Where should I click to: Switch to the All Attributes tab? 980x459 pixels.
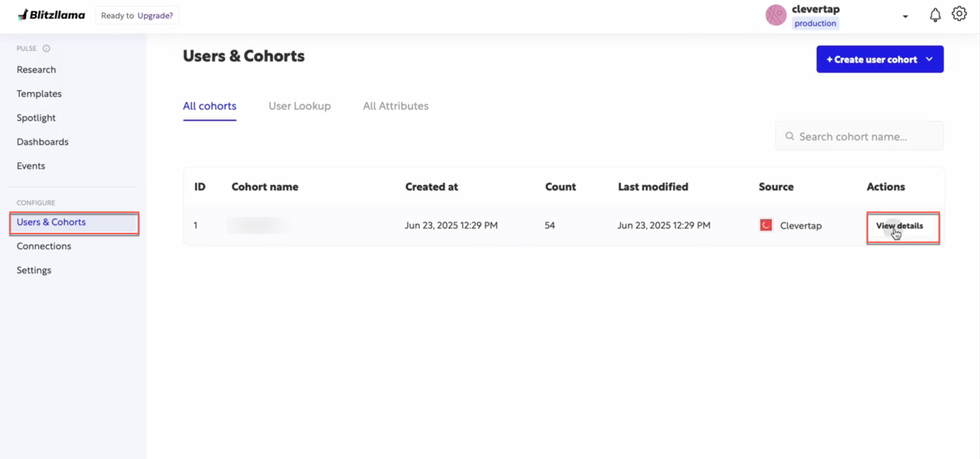pyautogui.click(x=396, y=106)
